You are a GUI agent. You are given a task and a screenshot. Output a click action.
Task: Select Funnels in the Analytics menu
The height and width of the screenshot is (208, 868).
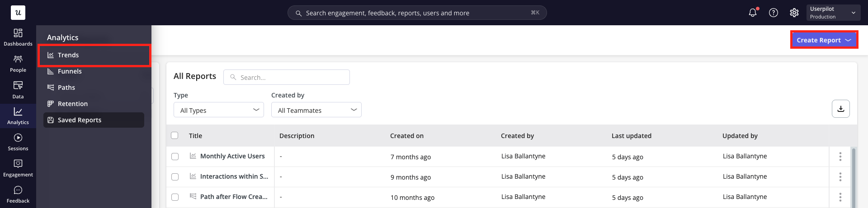pyautogui.click(x=70, y=71)
